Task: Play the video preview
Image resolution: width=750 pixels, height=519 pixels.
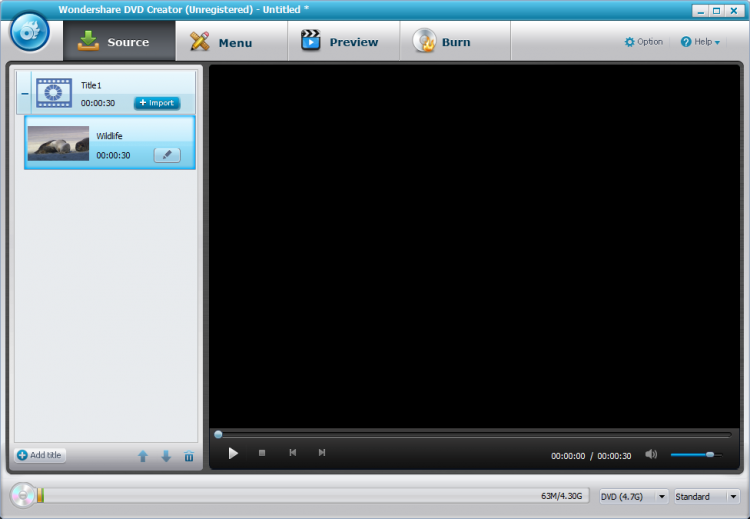Action: pos(233,453)
